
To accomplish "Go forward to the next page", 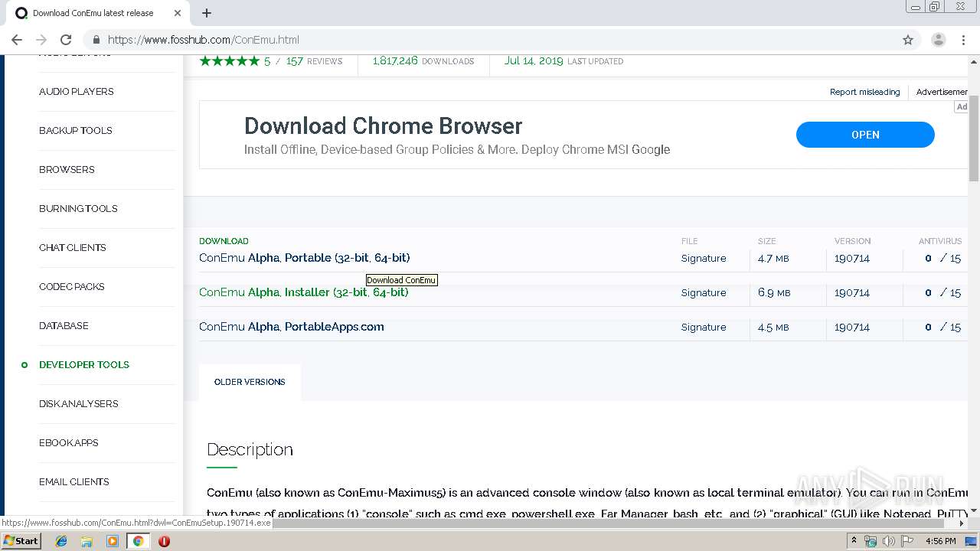I will (41, 40).
